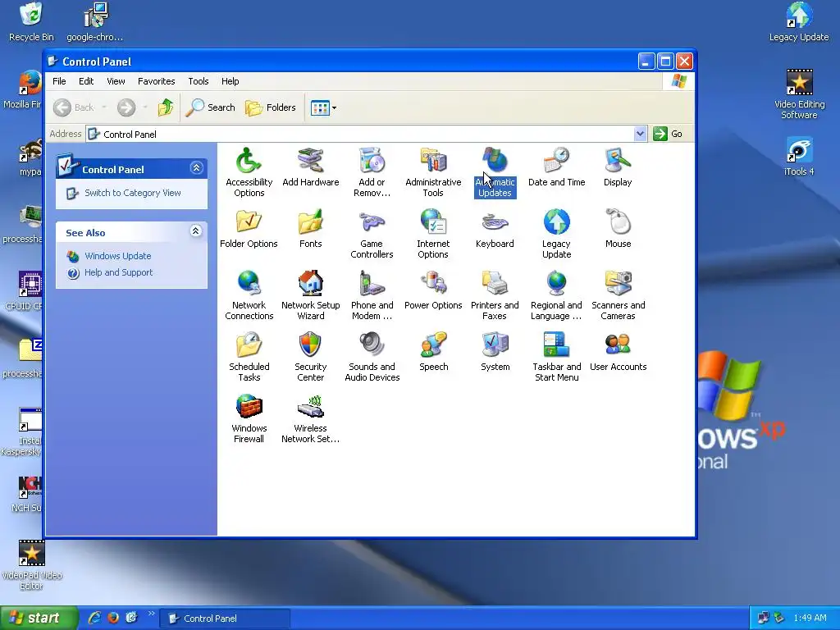
Task: Open Printers and Faxes
Action: [x=495, y=295]
